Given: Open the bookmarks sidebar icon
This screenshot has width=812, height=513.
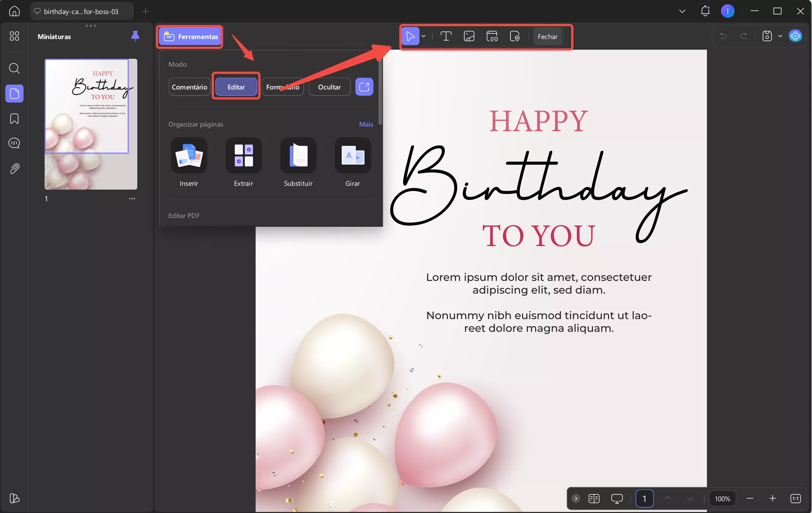Looking at the screenshot, I should click(x=14, y=119).
